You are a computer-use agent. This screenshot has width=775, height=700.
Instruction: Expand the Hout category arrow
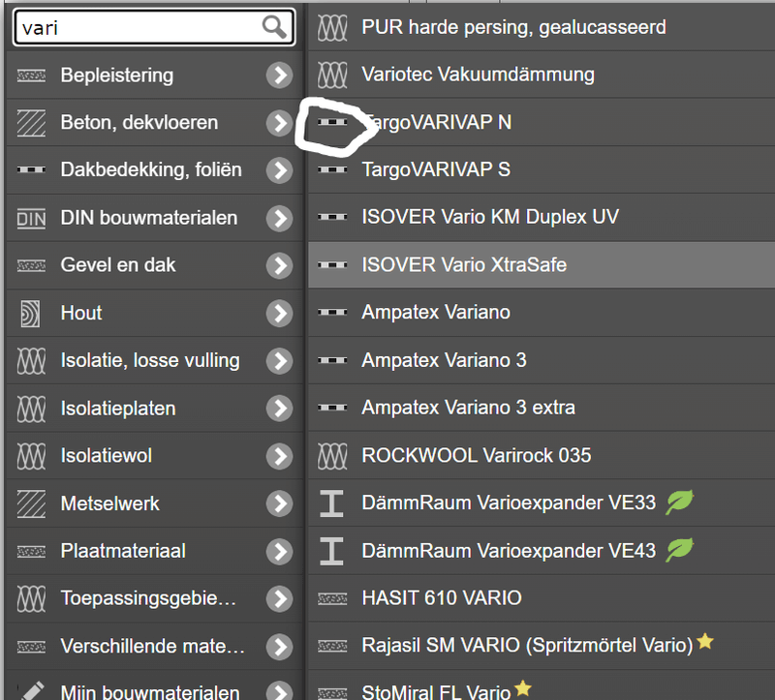pyautogui.click(x=279, y=313)
